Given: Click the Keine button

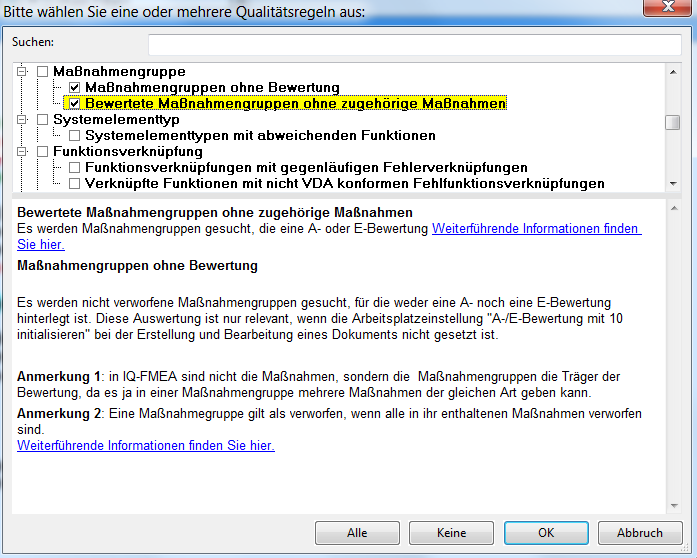Looking at the screenshot, I should click(451, 533).
